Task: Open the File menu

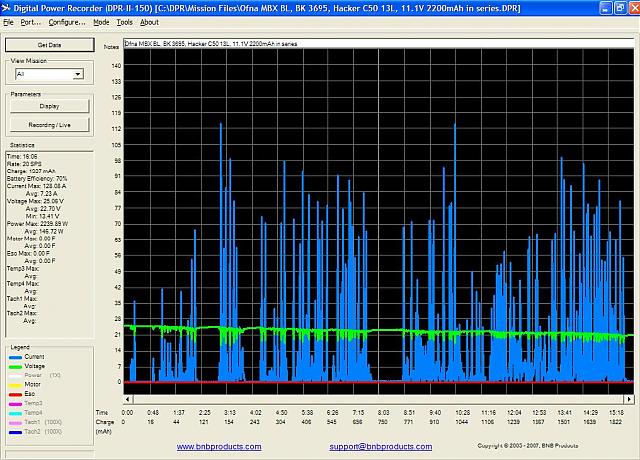Action: 8,21
